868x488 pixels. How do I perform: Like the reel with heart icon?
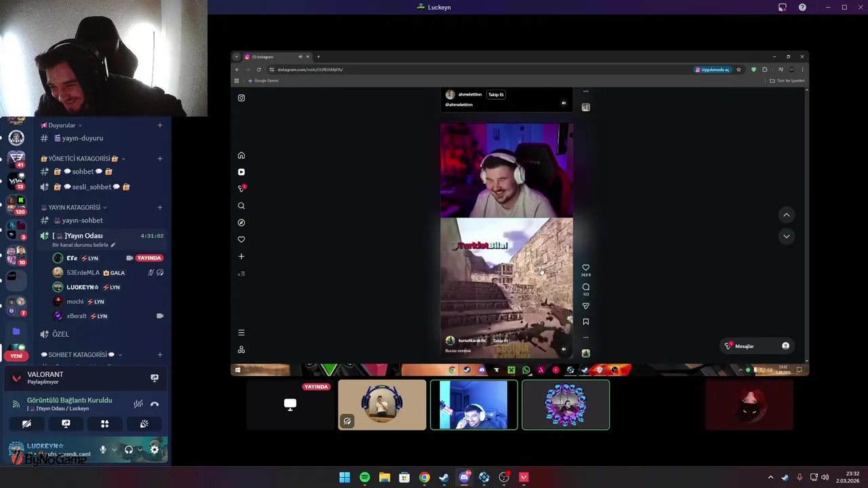(586, 268)
